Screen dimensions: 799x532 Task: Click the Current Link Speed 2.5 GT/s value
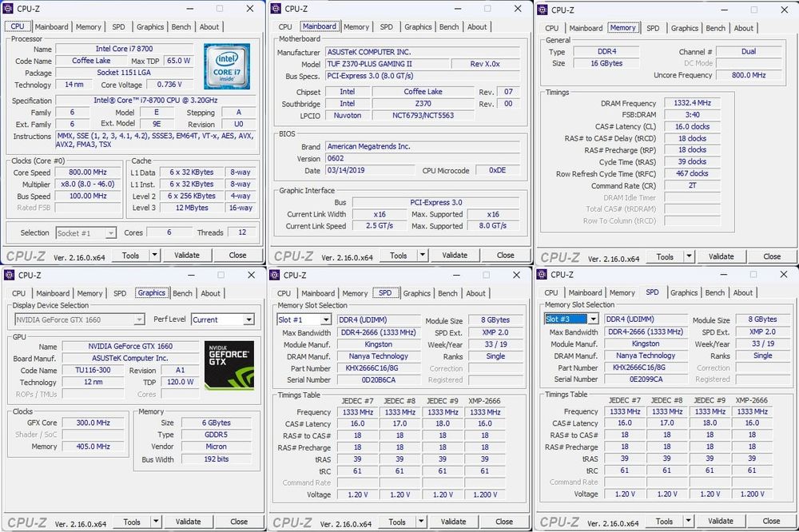tap(380, 226)
